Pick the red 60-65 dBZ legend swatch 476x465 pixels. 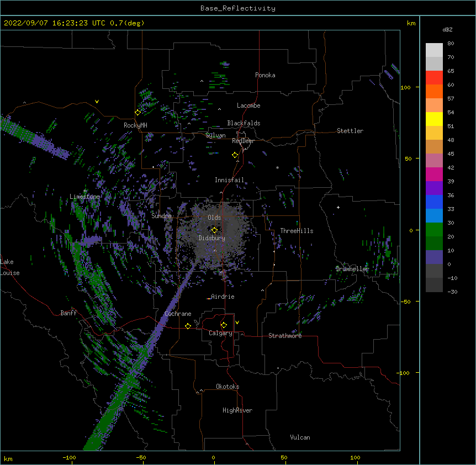coord(434,78)
